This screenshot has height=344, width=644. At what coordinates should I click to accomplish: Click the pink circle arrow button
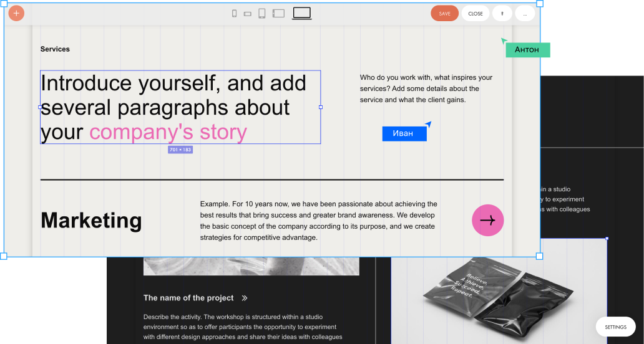coord(487,220)
